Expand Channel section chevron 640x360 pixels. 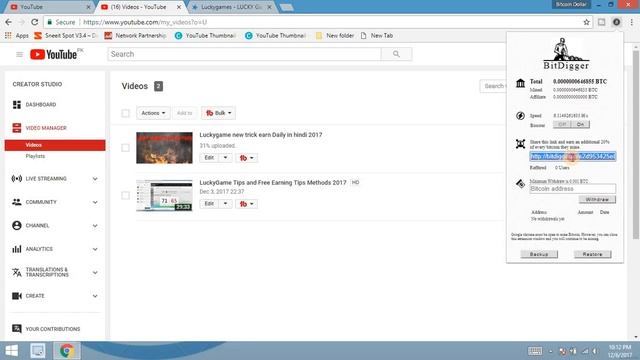click(x=95, y=226)
